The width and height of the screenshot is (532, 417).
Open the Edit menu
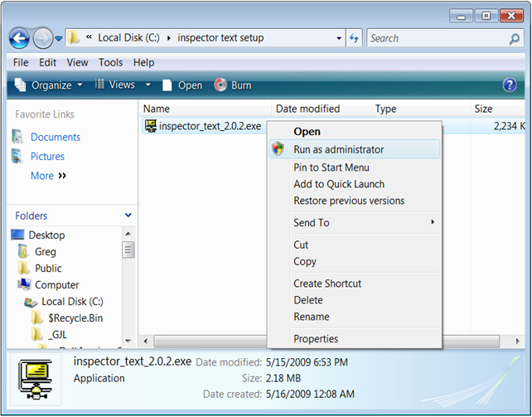coord(47,62)
